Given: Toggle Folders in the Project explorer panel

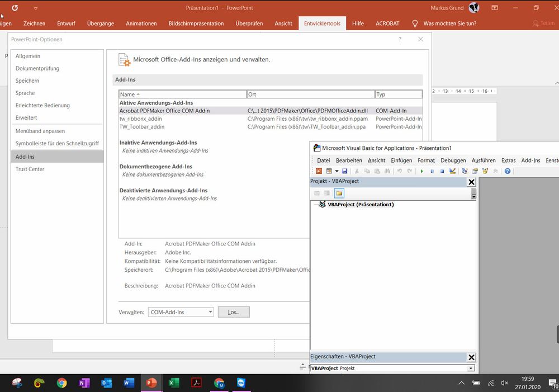Looking at the screenshot, I should click(x=339, y=193).
